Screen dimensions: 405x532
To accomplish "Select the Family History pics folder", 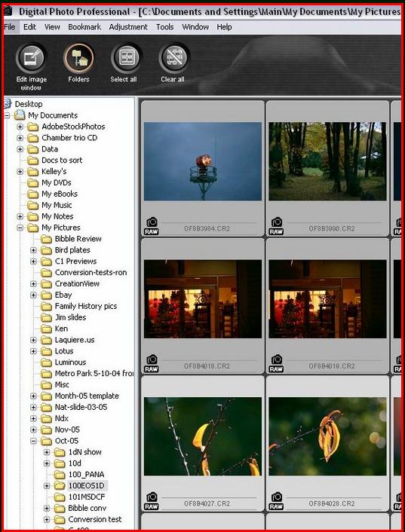I will (86, 306).
